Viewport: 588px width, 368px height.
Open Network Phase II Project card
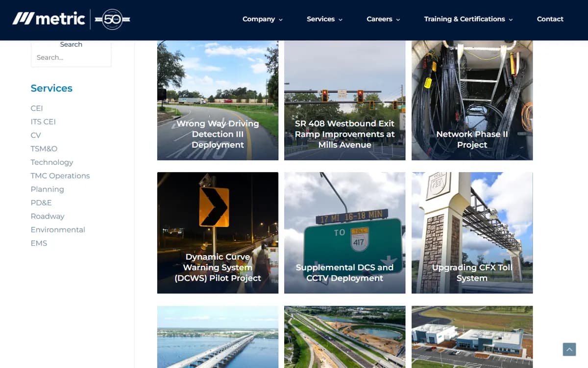pos(472,100)
